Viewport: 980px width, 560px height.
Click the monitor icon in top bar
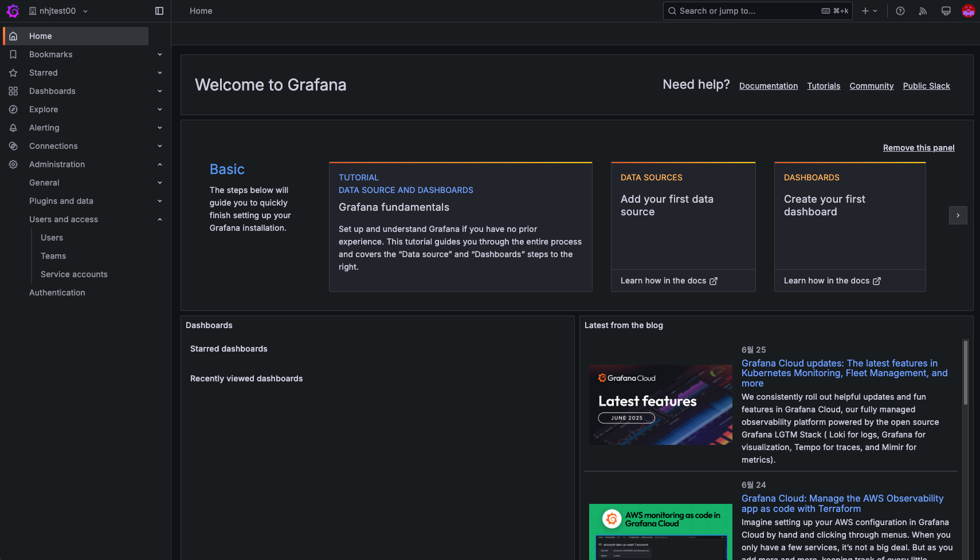(946, 11)
